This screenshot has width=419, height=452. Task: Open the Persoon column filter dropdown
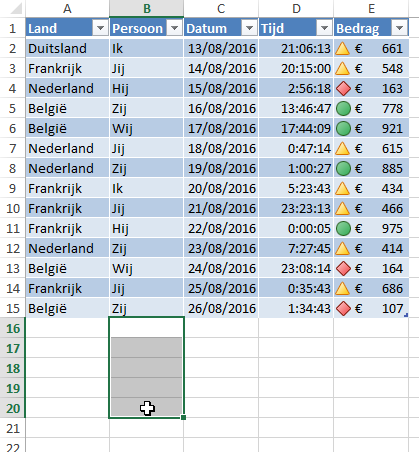[x=174, y=28]
